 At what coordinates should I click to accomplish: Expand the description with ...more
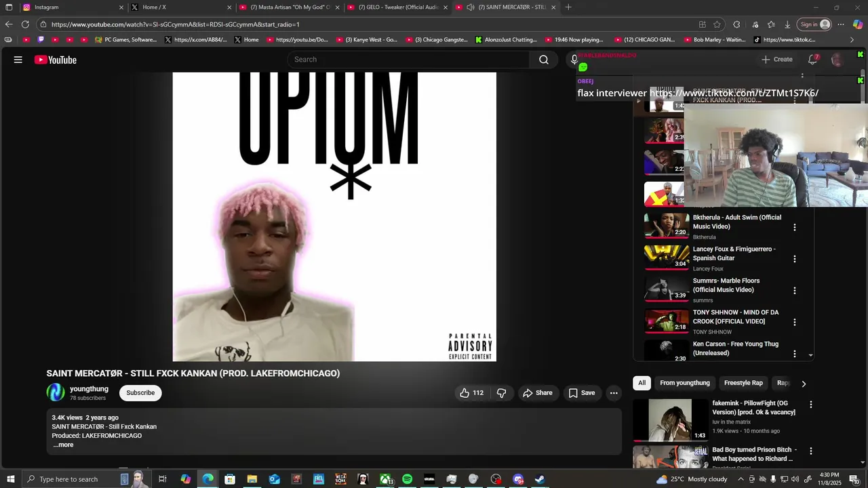(x=63, y=445)
